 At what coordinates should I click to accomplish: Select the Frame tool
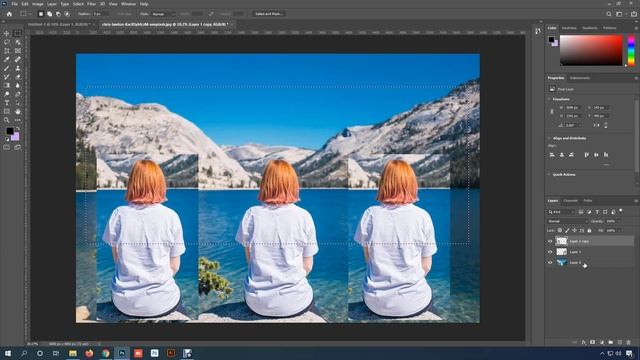pyautogui.click(x=18, y=51)
